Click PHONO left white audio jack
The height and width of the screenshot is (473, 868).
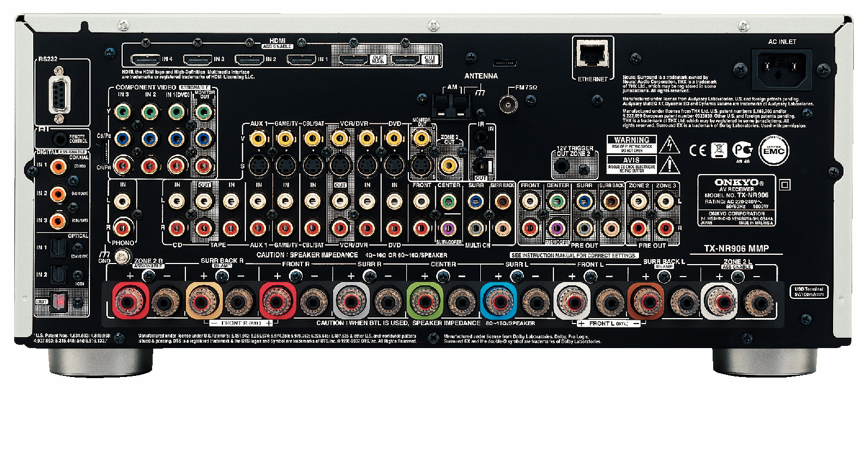pyautogui.click(x=122, y=202)
